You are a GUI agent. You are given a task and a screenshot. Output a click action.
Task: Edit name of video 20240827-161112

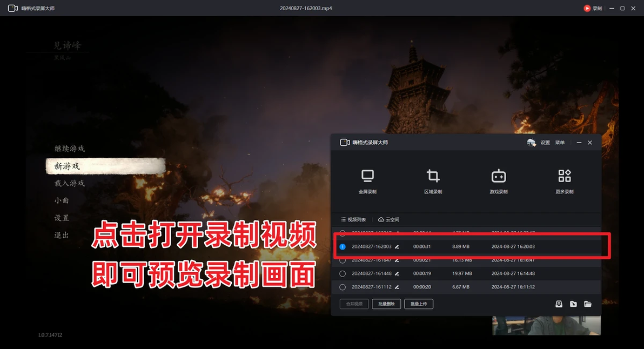[397, 287]
